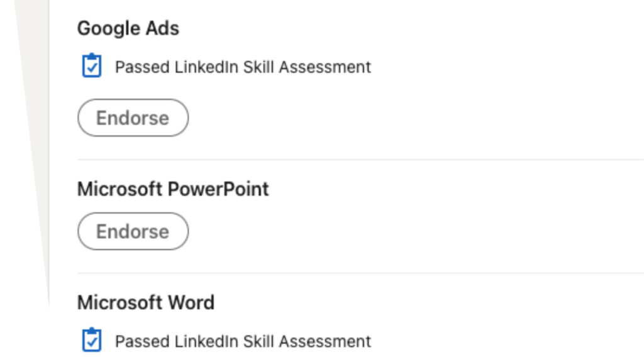The image size is (644, 362).
Task: Click the clipboard checkmark icon under Google Ads
Action: [x=92, y=65]
